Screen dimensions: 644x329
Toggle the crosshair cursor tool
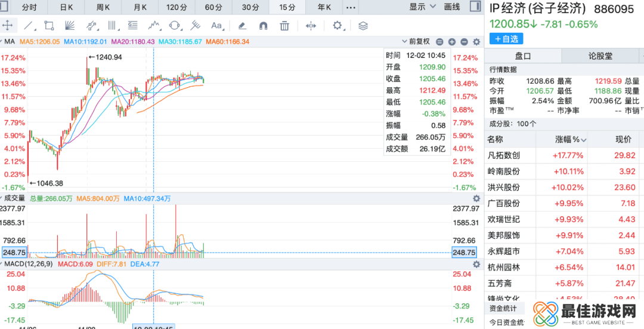point(8,26)
